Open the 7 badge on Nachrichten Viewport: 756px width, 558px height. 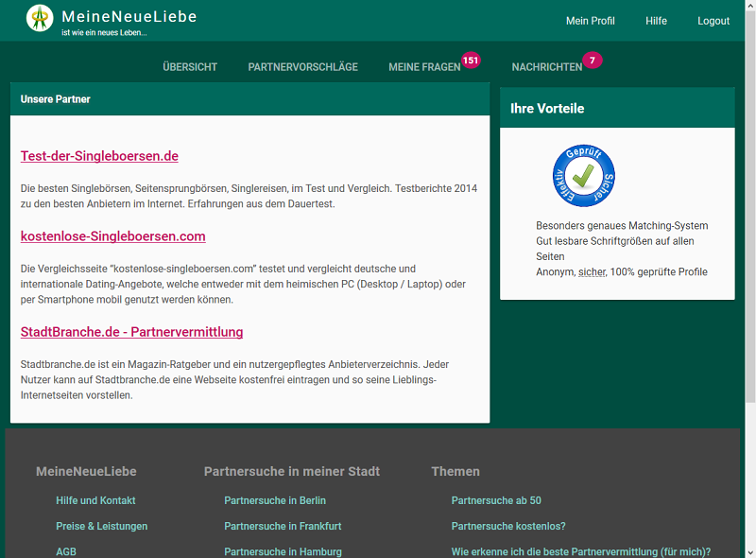click(x=593, y=61)
